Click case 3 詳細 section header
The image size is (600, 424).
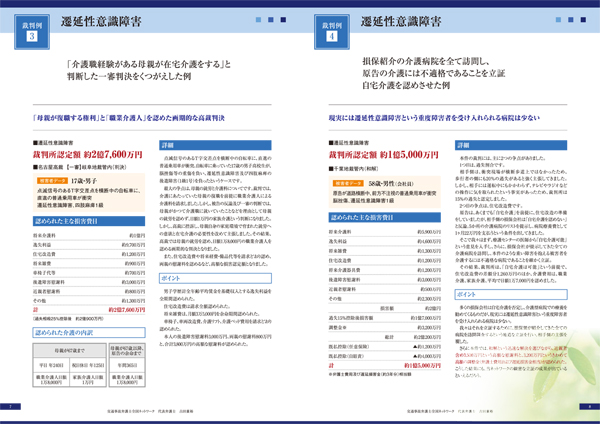(x=215, y=145)
